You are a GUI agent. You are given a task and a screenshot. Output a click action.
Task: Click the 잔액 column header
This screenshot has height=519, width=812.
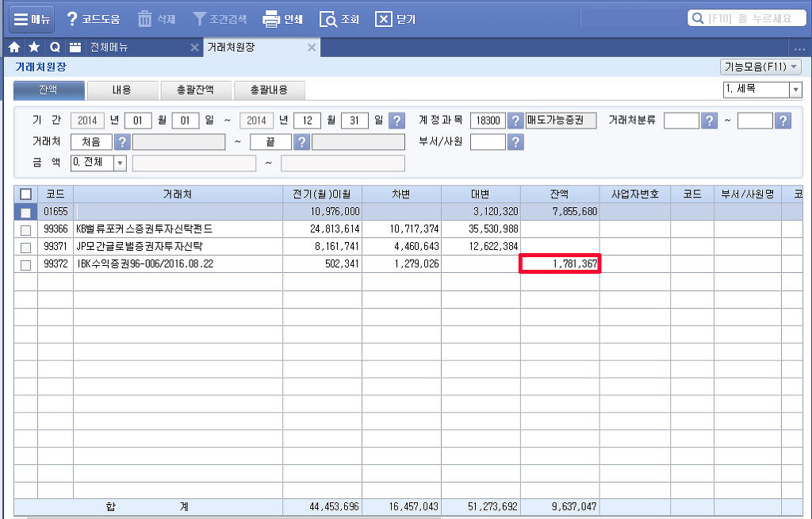pyautogui.click(x=560, y=194)
